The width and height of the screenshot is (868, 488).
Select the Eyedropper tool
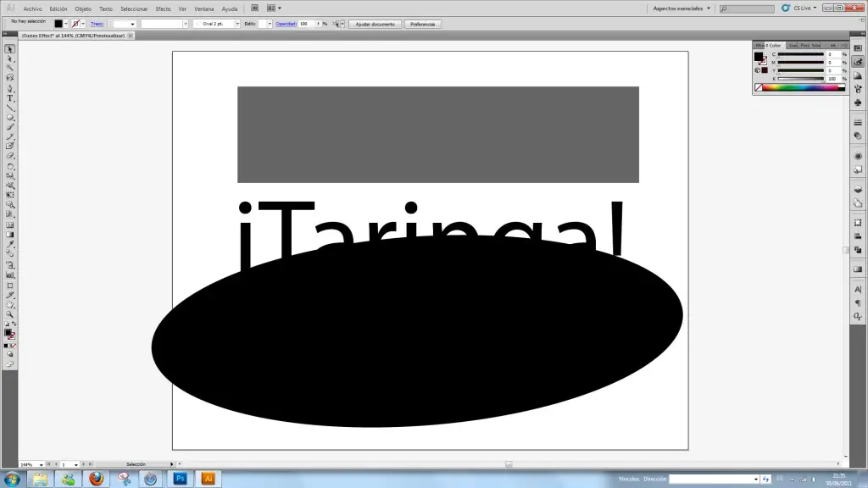(x=10, y=244)
